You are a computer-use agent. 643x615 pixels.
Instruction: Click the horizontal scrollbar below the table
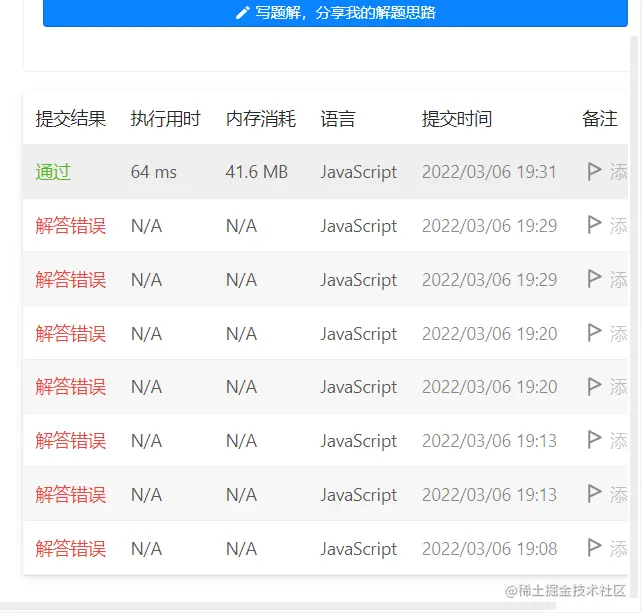click(x=278, y=606)
